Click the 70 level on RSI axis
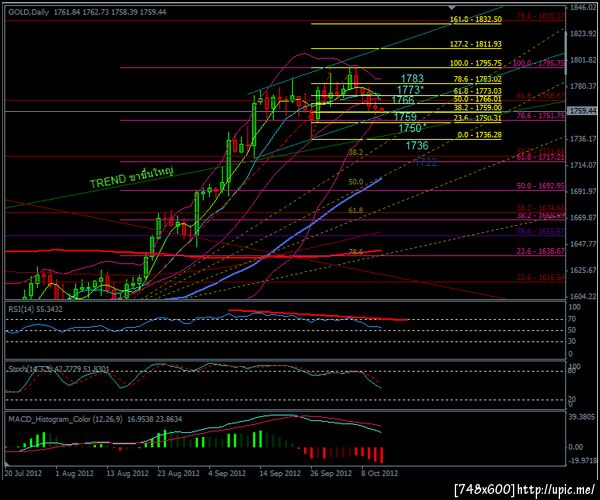This screenshot has width=600, height=500. tap(573, 319)
